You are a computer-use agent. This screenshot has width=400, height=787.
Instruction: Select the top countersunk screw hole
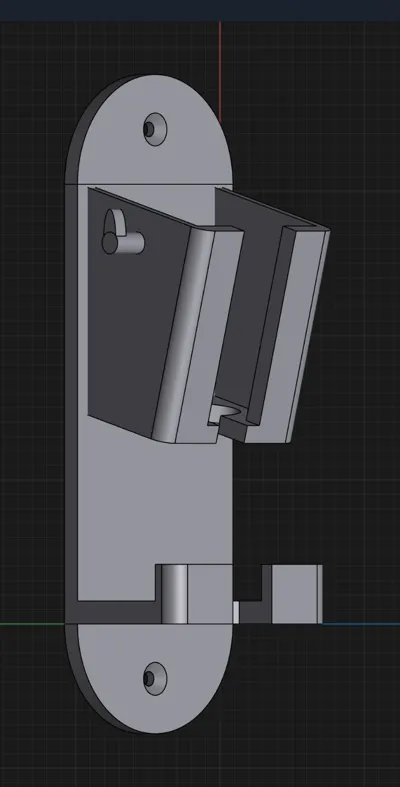click(155, 129)
